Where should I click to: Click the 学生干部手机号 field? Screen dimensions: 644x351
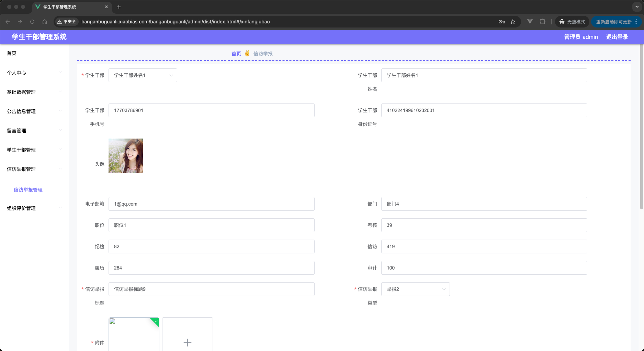(212, 110)
